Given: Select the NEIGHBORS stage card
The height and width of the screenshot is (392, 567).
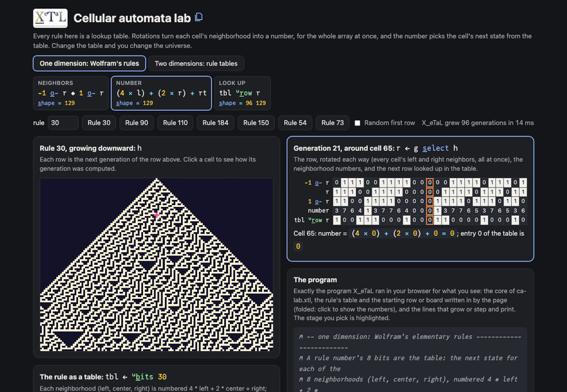Looking at the screenshot, I should (71, 93).
